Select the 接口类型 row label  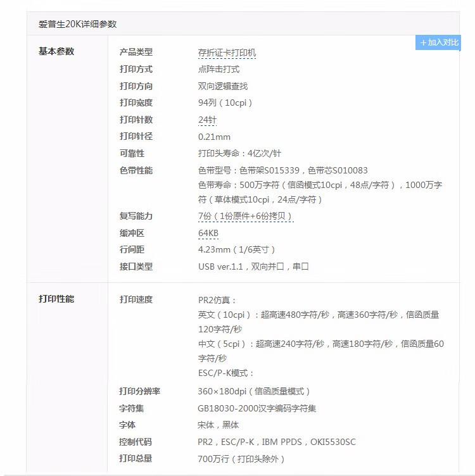click(x=136, y=266)
